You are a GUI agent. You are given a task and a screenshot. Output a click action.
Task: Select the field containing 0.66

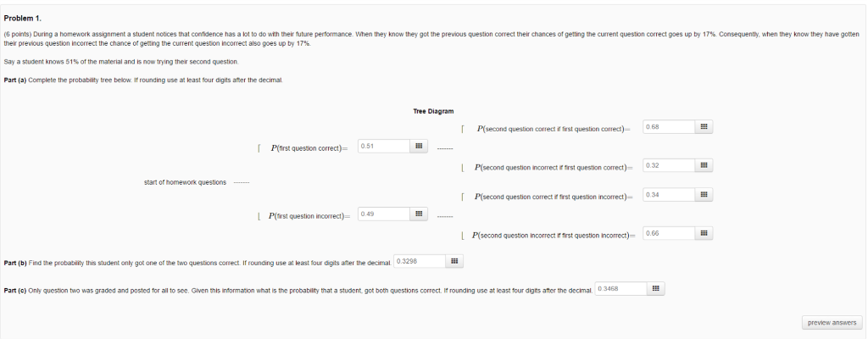[x=670, y=233]
